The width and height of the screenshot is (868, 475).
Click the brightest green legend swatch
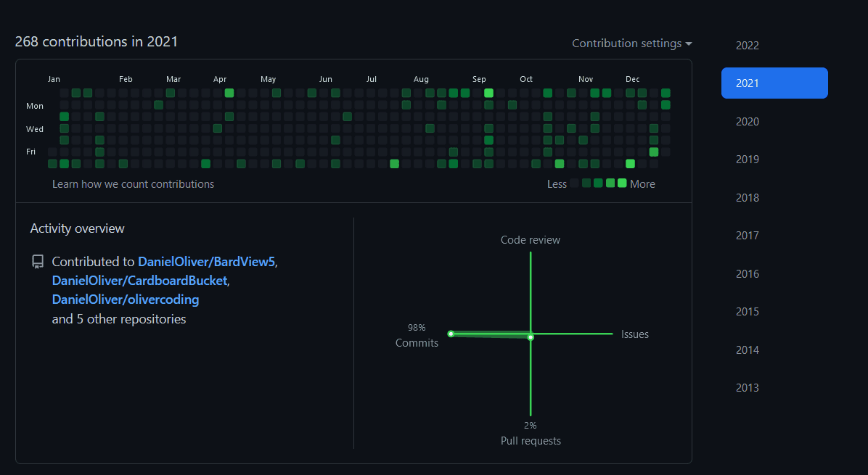(x=622, y=183)
